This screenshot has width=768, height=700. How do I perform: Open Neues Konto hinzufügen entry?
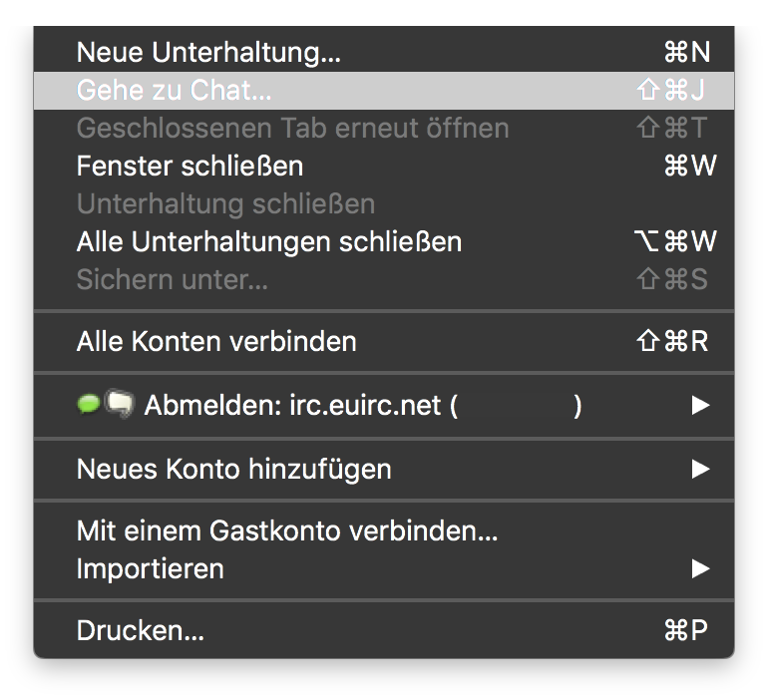click(x=233, y=469)
